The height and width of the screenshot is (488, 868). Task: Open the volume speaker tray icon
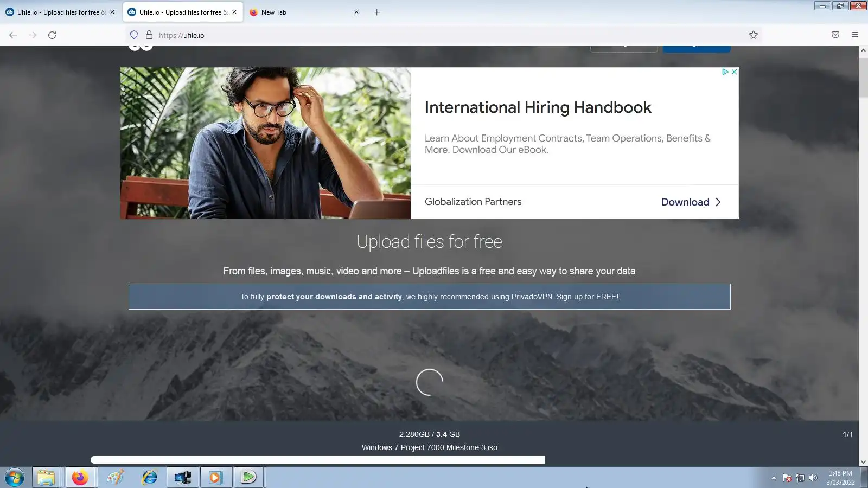click(813, 478)
